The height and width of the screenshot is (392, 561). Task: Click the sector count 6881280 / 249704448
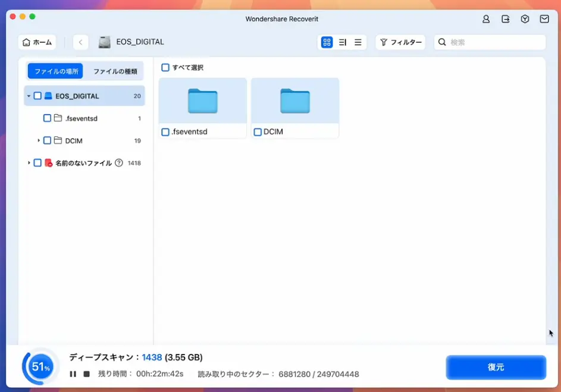318,374
